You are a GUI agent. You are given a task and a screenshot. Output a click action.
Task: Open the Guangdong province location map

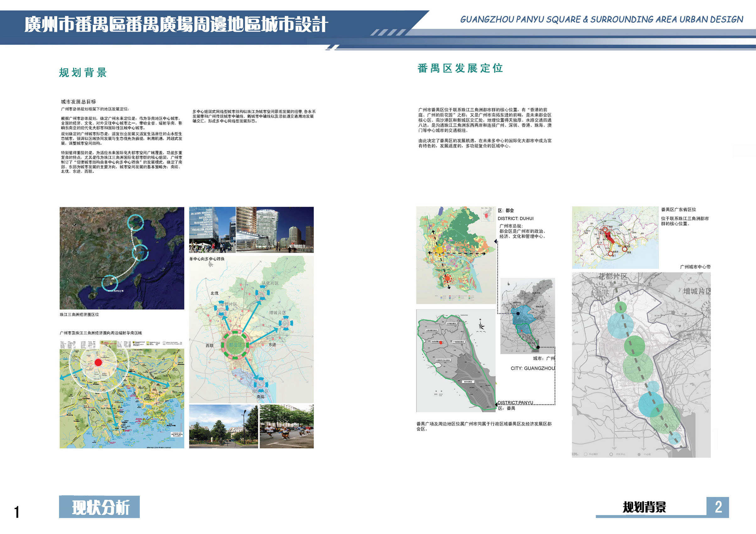point(615,238)
